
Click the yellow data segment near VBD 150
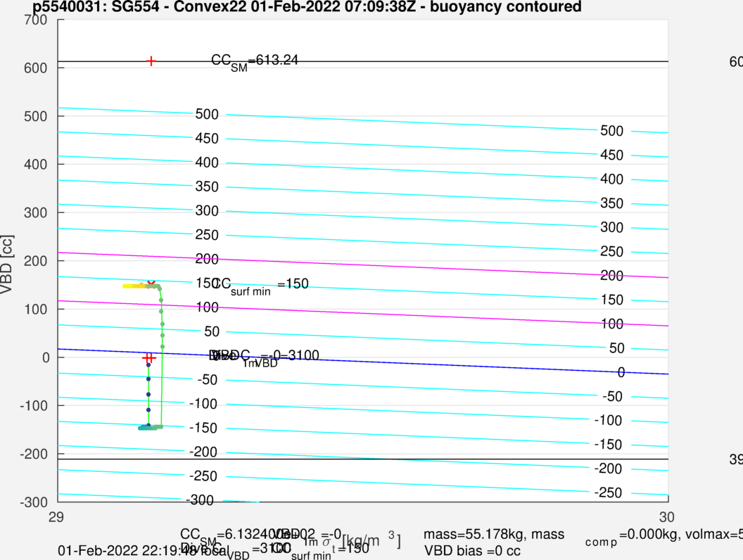(x=134, y=286)
